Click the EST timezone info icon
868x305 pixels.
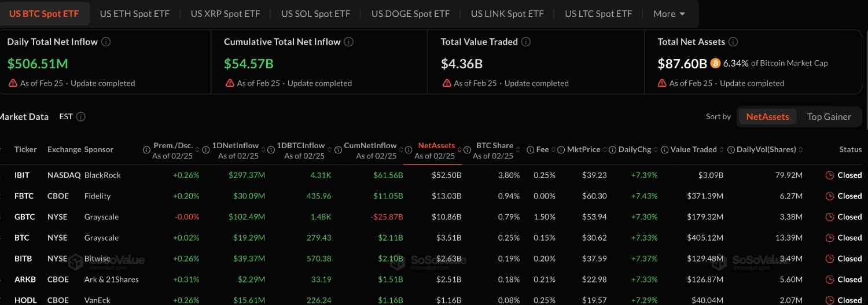81,117
